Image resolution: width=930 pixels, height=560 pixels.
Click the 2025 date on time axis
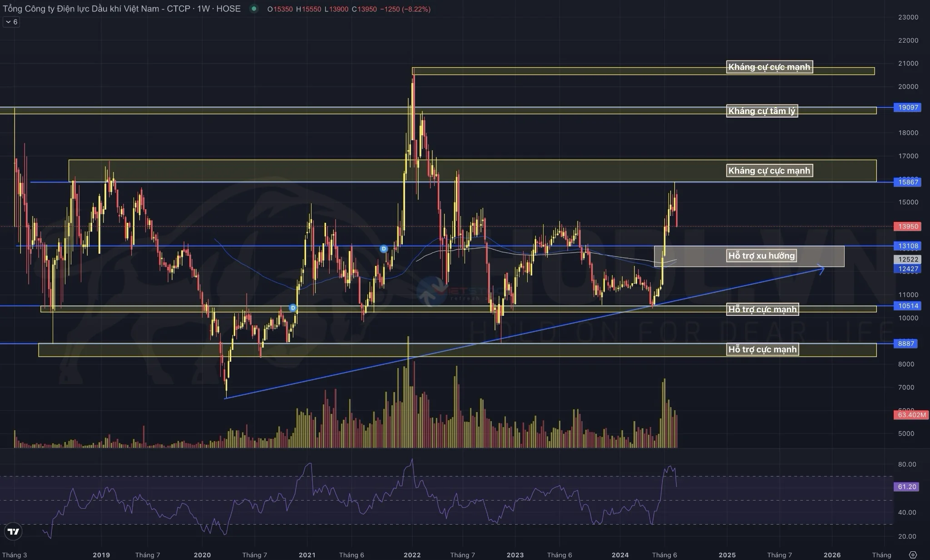pyautogui.click(x=727, y=555)
